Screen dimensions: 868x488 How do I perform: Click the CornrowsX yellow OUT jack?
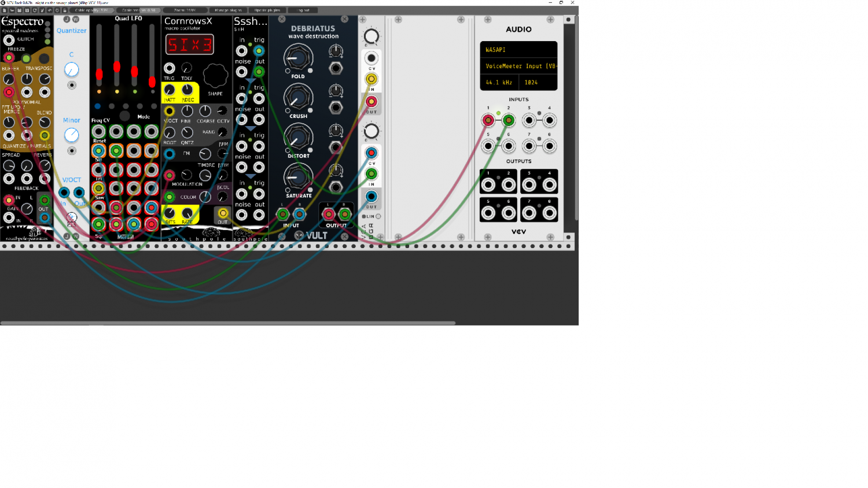pyautogui.click(x=223, y=214)
